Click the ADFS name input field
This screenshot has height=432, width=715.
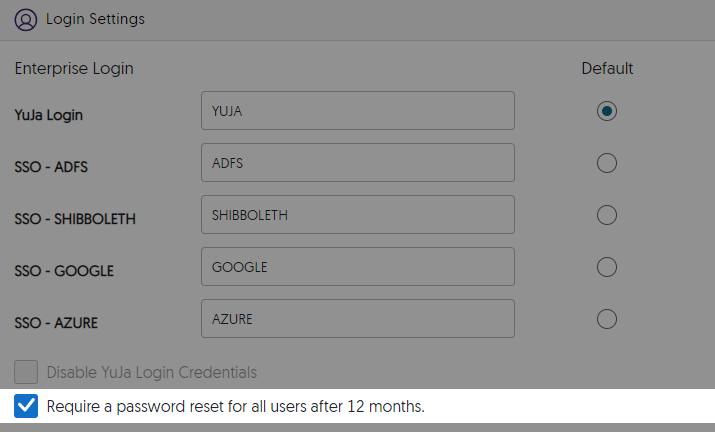click(x=357, y=163)
